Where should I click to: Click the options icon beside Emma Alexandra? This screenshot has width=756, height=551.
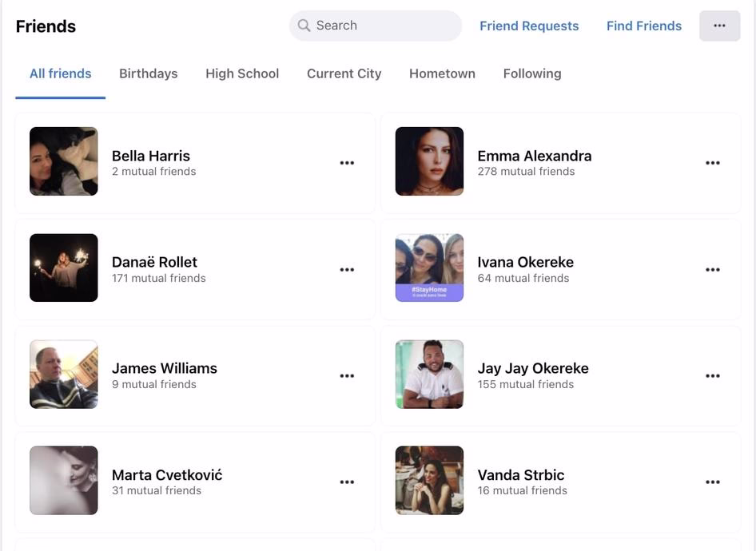click(x=712, y=162)
